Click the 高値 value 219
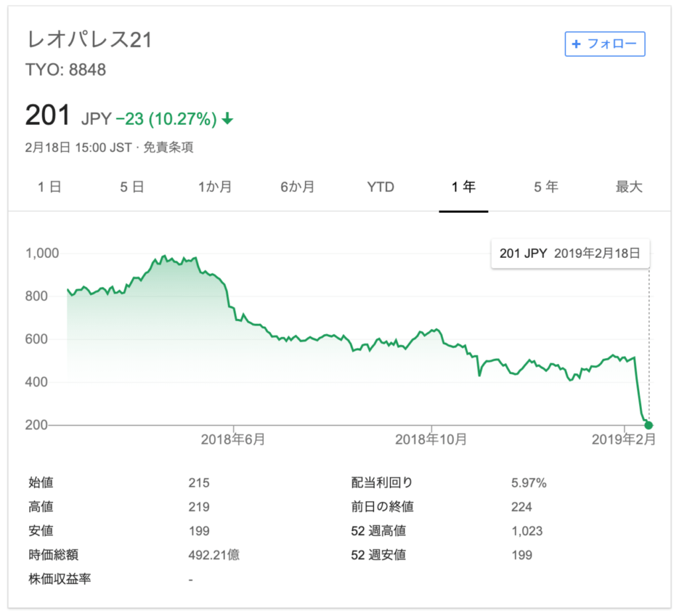The width and height of the screenshot is (679, 616). [199, 507]
